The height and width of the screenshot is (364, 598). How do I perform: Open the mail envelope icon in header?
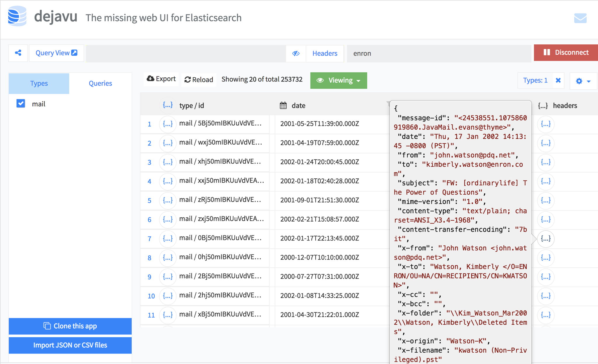tap(580, 18)
